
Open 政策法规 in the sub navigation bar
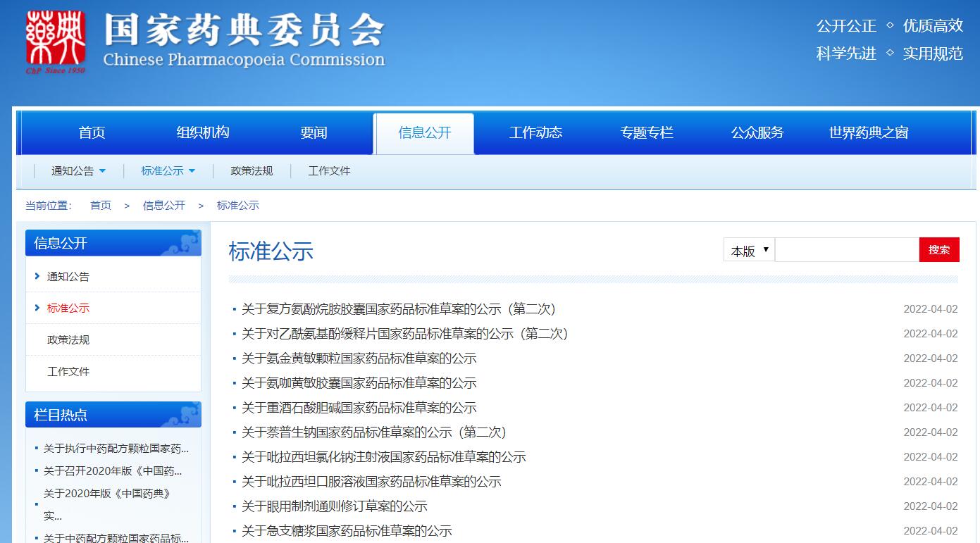[252, 171]
